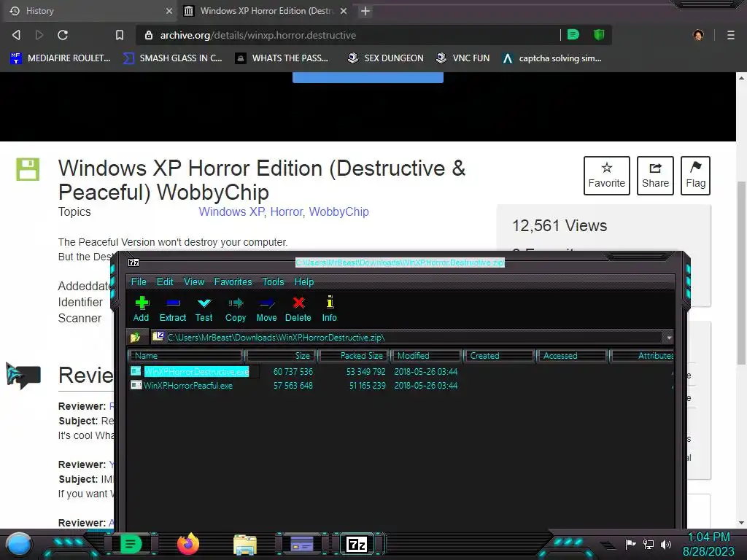This screenshot has width=747, height=560.
Task: Open the captcha solving sim... bookmark
Action: [552, 58]
